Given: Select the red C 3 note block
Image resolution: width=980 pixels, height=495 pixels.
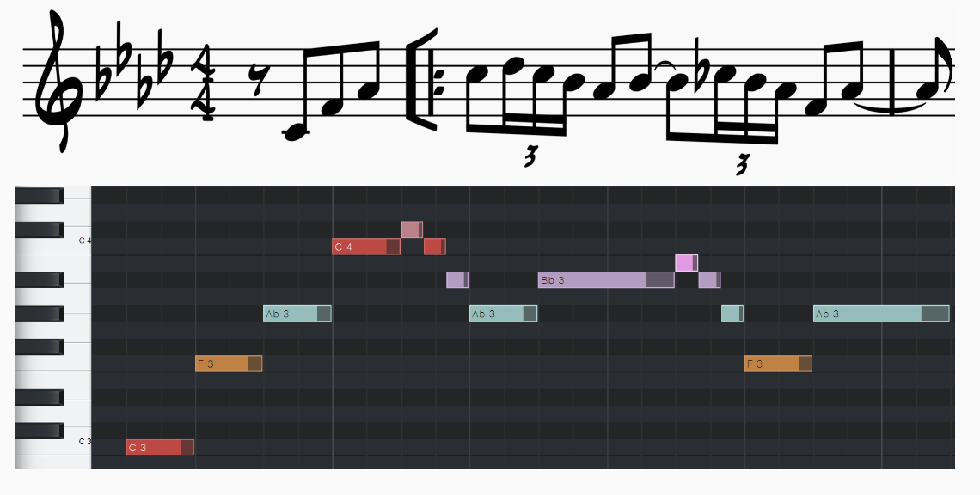Looking at the screenshot, I should pyautogui.click(x=160, y=447).
